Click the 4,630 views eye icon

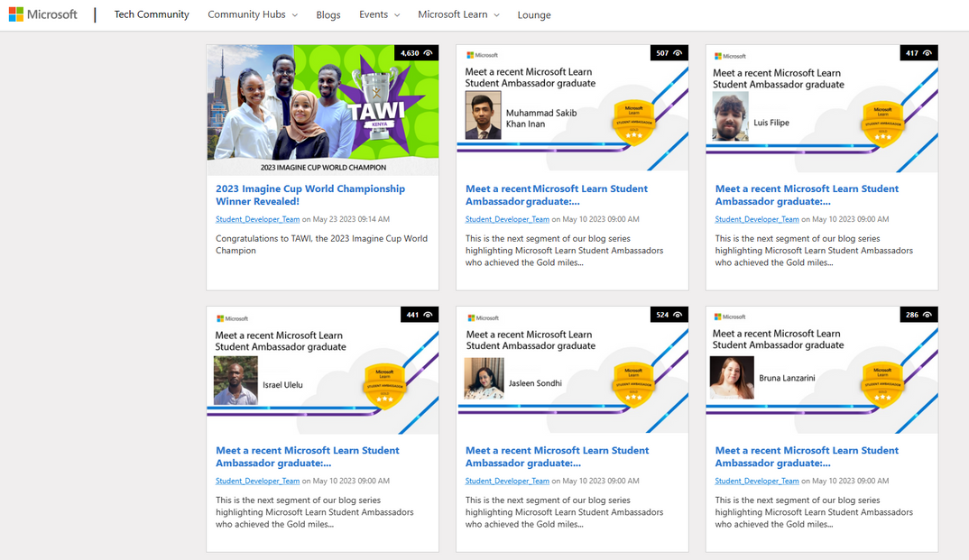pyautogui.click(x=429, y=53)
